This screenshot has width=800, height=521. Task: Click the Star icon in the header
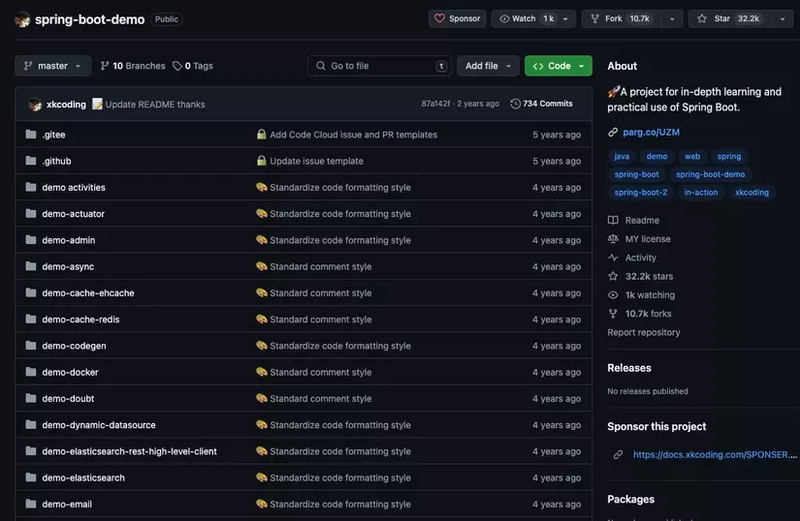tap(702, 18)
